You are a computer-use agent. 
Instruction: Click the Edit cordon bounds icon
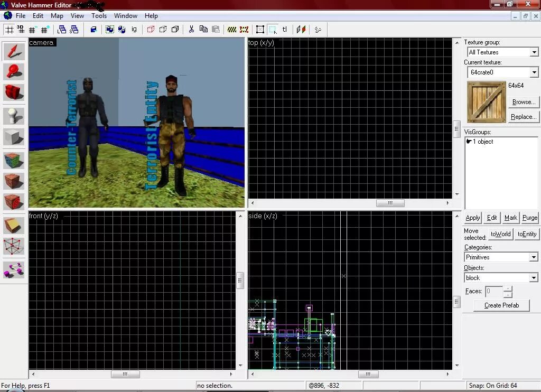point(244,30)
